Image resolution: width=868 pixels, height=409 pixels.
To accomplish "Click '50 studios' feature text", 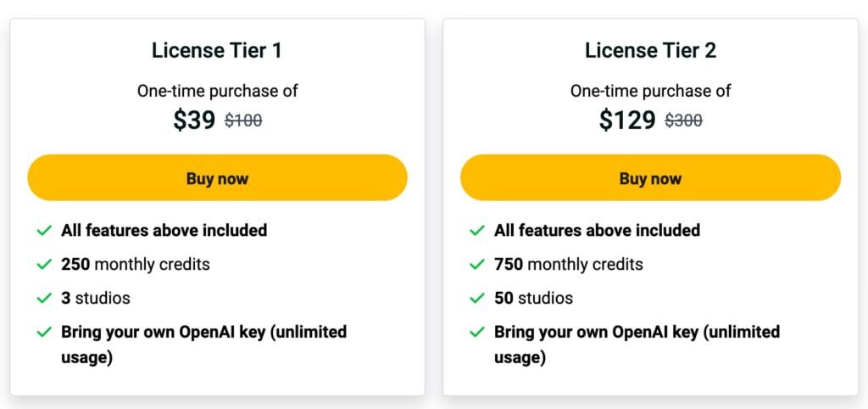I will click(x=534, y=298).
